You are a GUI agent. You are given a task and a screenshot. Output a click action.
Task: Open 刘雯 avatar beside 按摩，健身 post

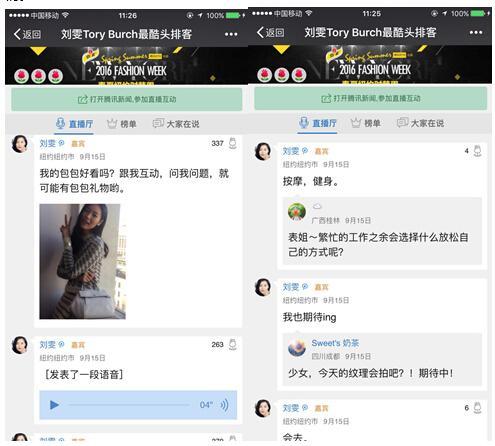(263, 151)
